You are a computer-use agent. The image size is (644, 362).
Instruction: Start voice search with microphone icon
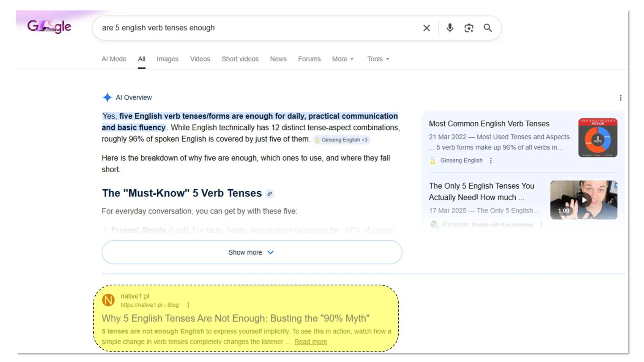tap(450, 28)
